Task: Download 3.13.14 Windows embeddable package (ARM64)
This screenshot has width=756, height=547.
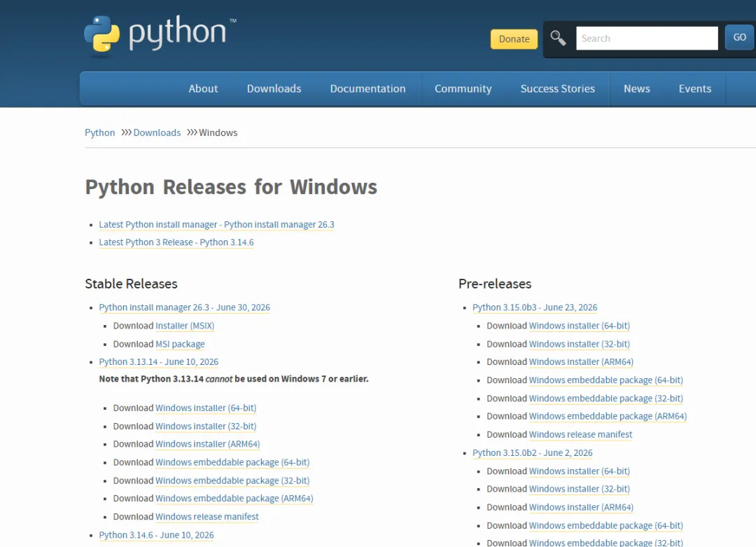Action: [x=234, y=499]
